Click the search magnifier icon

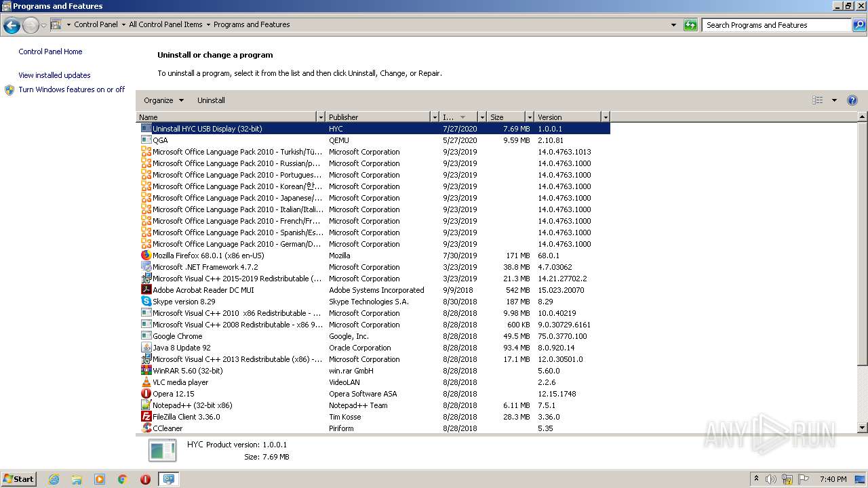[x=859, y=25]
